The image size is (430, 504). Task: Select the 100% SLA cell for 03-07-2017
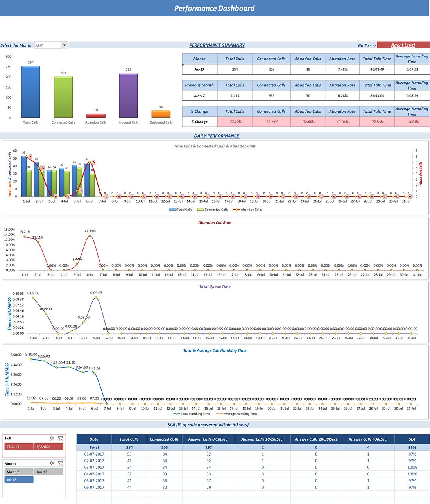point(412,467)
